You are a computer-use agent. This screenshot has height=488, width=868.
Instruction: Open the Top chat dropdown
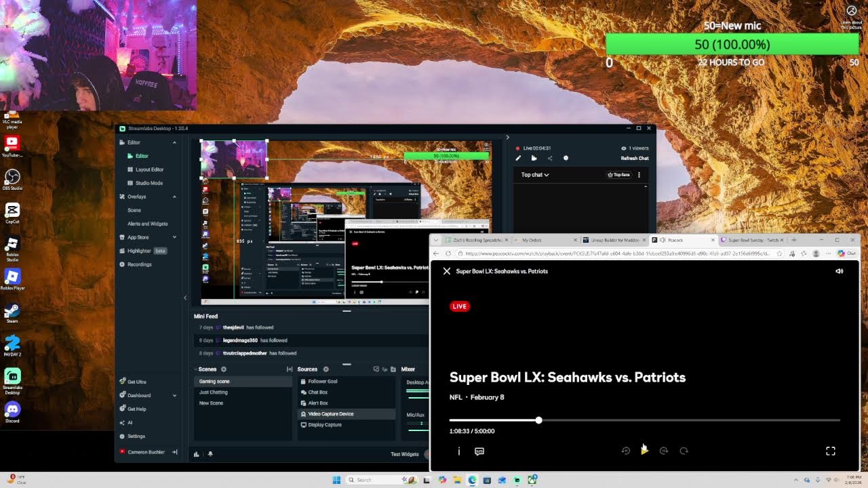click(535, 175)
